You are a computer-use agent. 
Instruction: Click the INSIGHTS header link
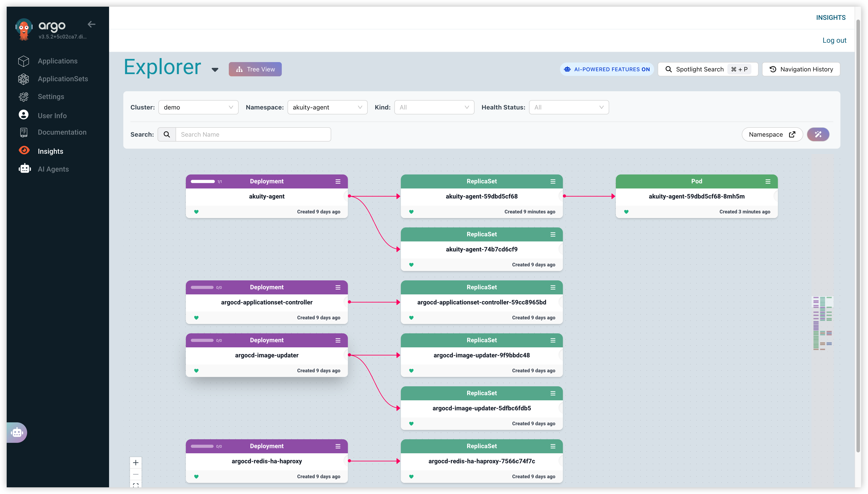pyautogui.click(x=831, y=18)
